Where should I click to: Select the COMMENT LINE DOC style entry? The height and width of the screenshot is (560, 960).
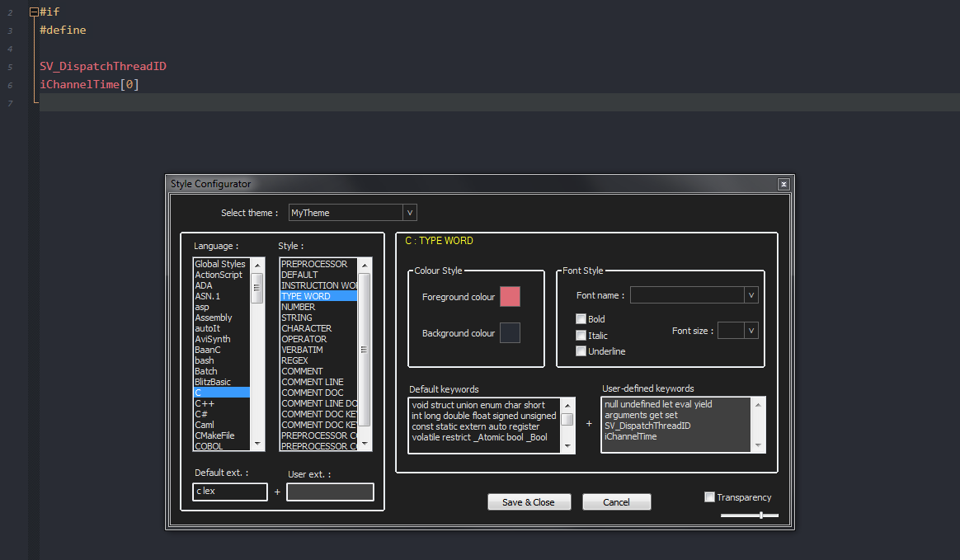pyautogui.click(x=319, y=403)
